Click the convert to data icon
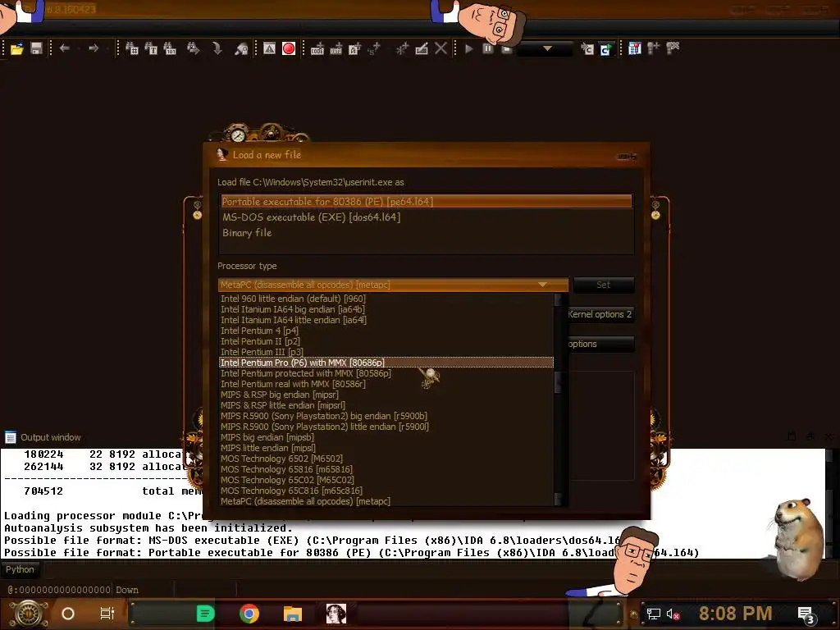The height and width of the screenshot is (630, 840). 336,48
